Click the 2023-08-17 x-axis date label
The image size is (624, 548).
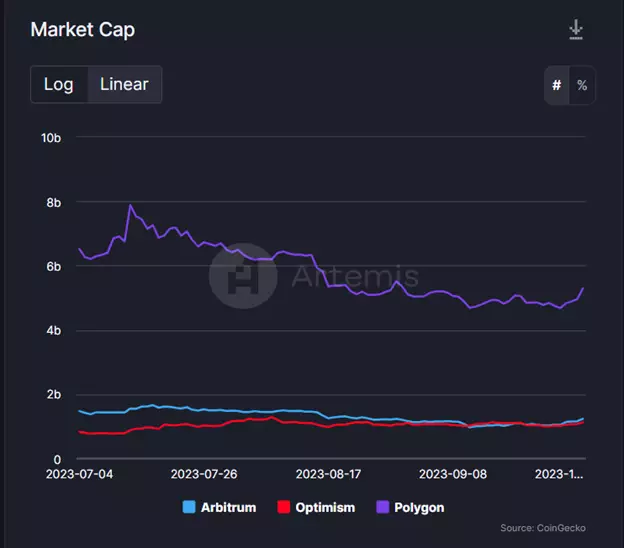tap(328, 474)
